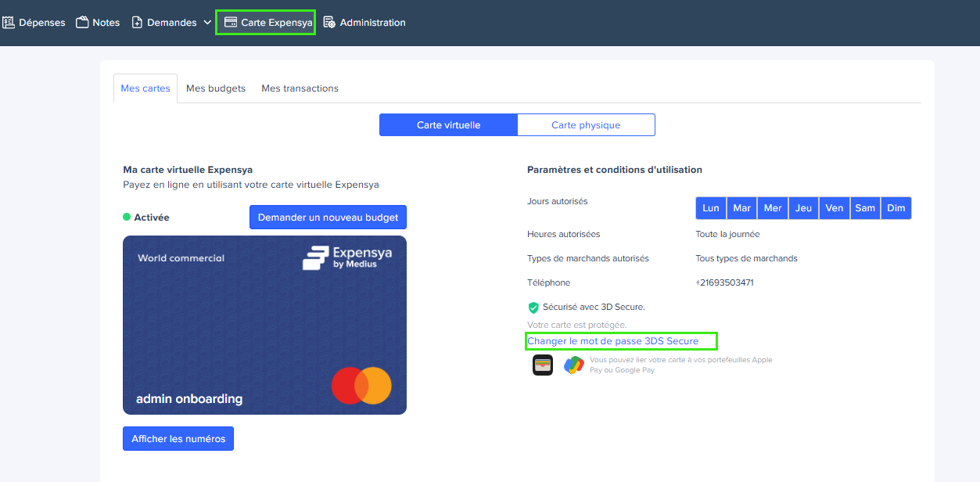Toggle Mar authorized day
The width and height of the screenshot is (980, 482).
[x=742, y=208]
